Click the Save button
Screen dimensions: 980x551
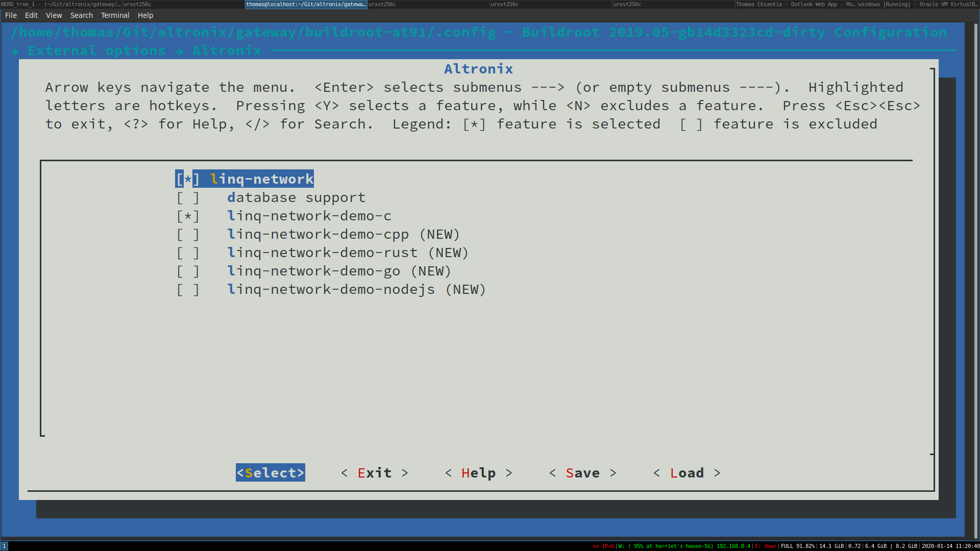coord(583,473)
